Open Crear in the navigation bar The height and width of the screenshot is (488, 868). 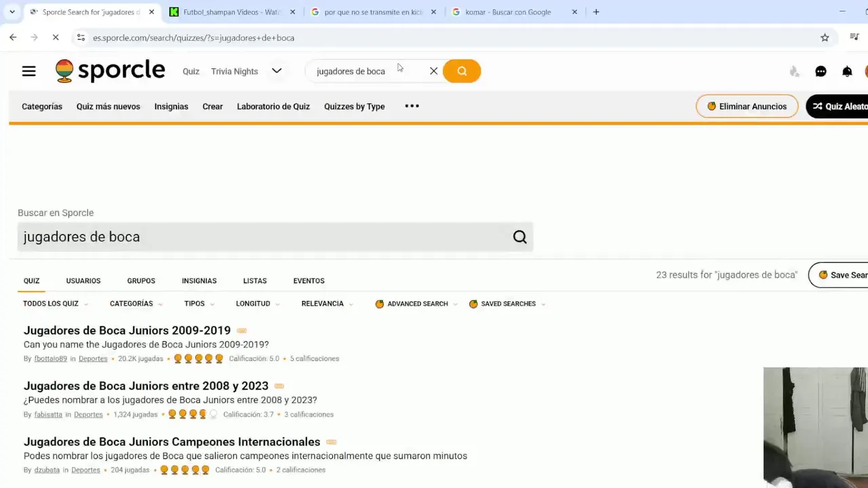(212, 106)
